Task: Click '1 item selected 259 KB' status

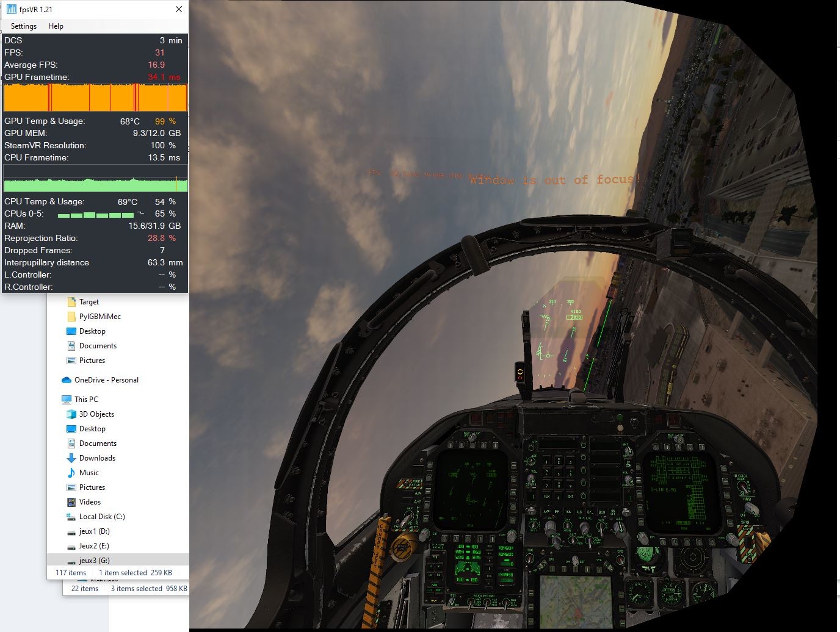Action: (x=136, y=573)
